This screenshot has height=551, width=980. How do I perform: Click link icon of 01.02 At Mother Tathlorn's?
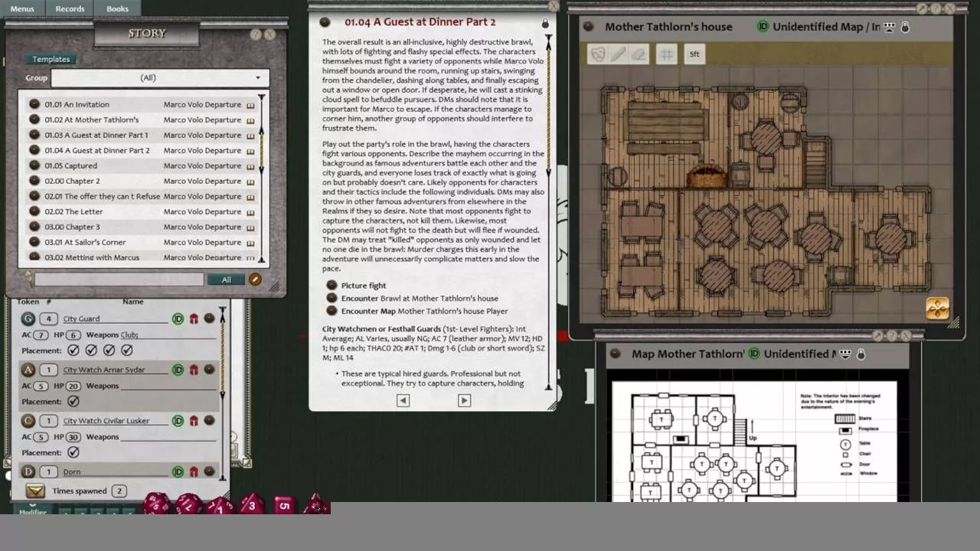tap(34, 119)
